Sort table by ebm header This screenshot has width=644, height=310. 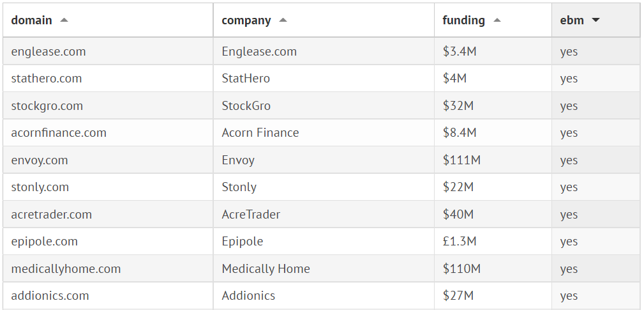[x=572, y=20]
